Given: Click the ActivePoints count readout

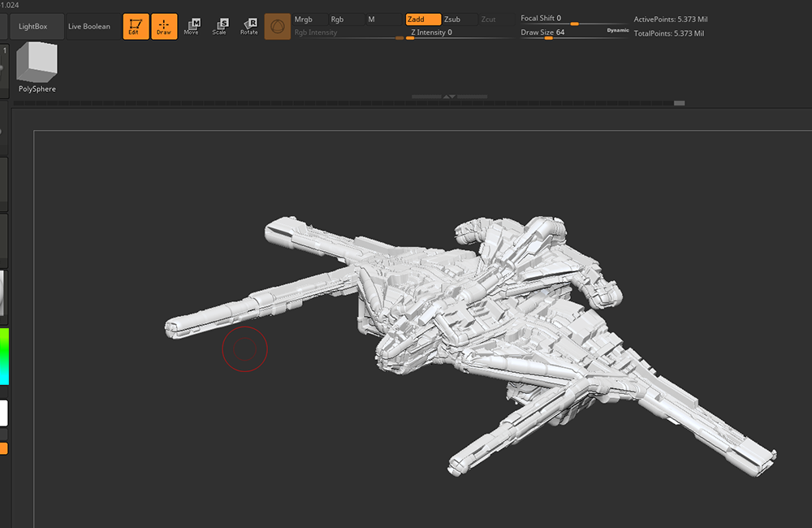Looking at the screenshot, I should tap(671, 19).
